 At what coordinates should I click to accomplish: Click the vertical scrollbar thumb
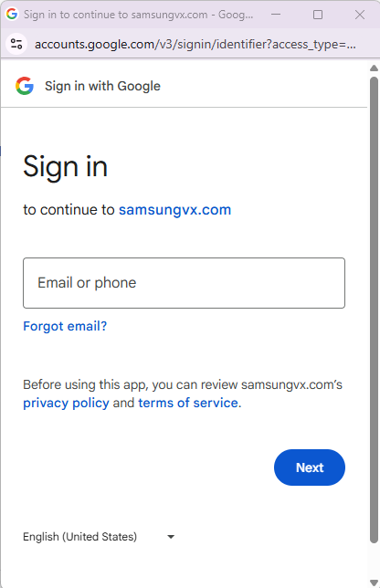(374, 310)
